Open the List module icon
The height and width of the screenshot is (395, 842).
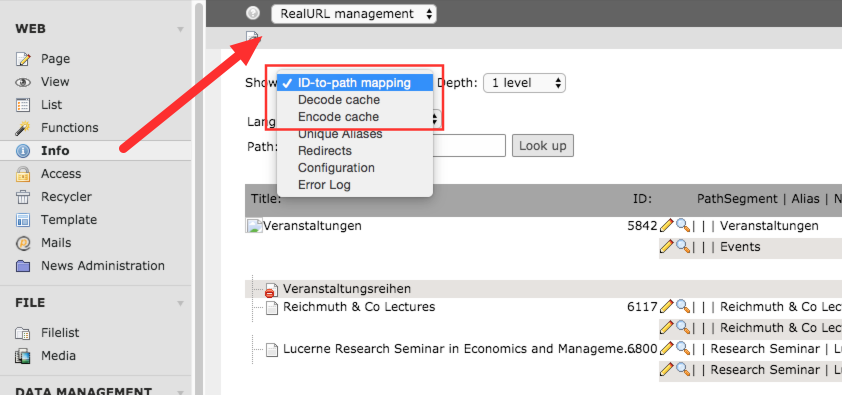(x=23, y=105)
